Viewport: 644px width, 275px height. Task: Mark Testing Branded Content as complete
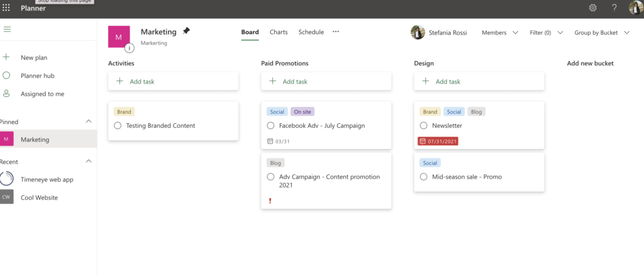tap(118, 125)
